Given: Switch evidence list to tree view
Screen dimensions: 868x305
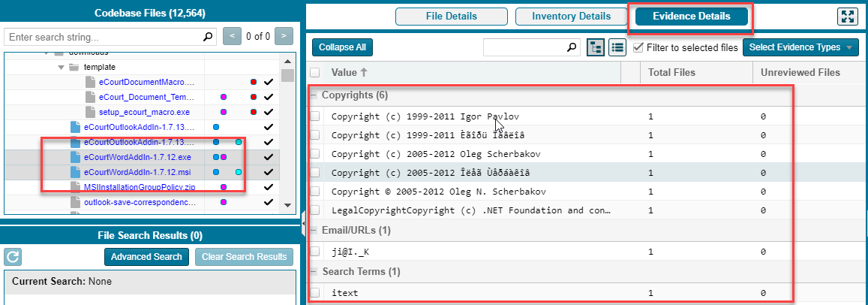Looking at the screenshot, I should [x=596, y=47].
